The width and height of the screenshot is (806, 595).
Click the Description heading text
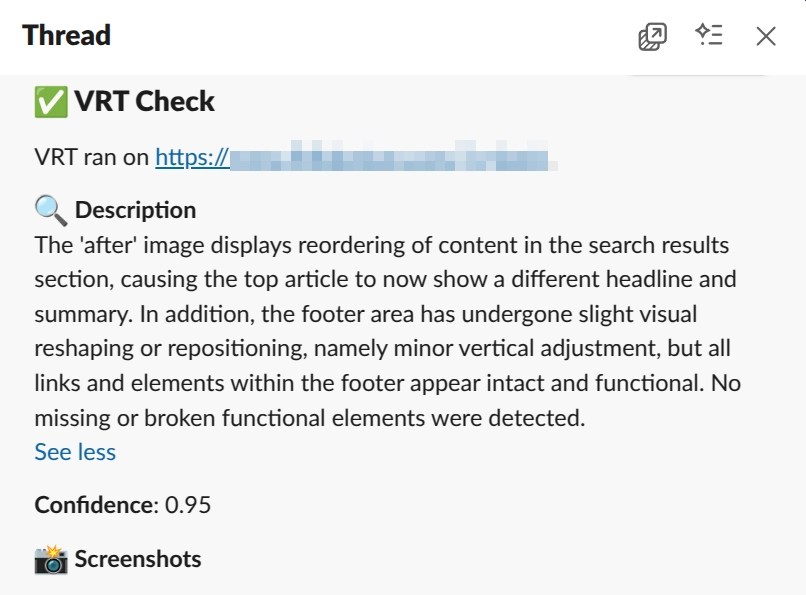pyautogui.click(x=135, y=210)
